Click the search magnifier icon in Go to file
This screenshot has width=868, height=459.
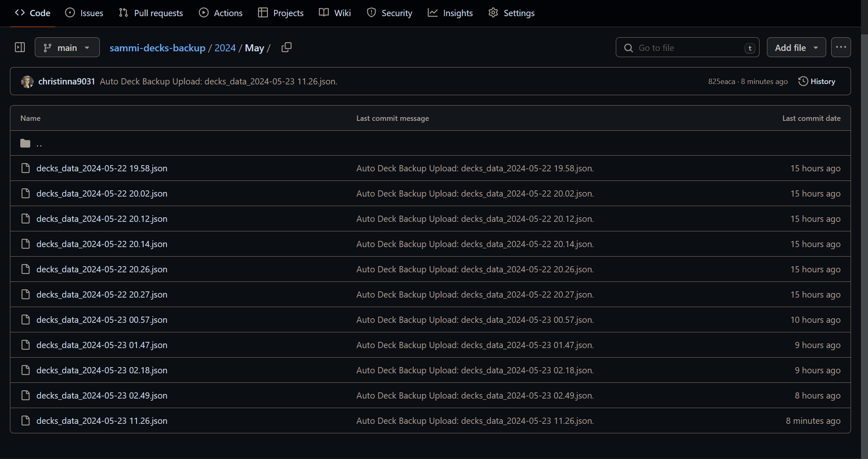coord(629,48)
